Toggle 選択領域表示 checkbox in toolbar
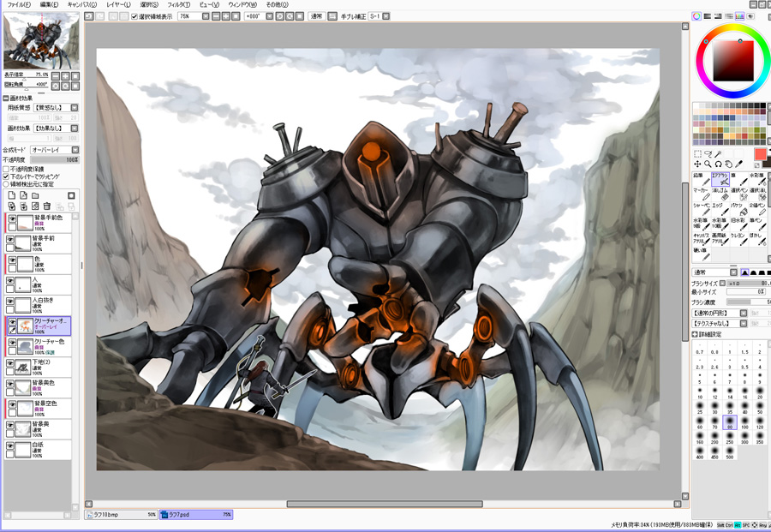Image resolution: width=771 pixels, height=532 pixels. (134, 16)
